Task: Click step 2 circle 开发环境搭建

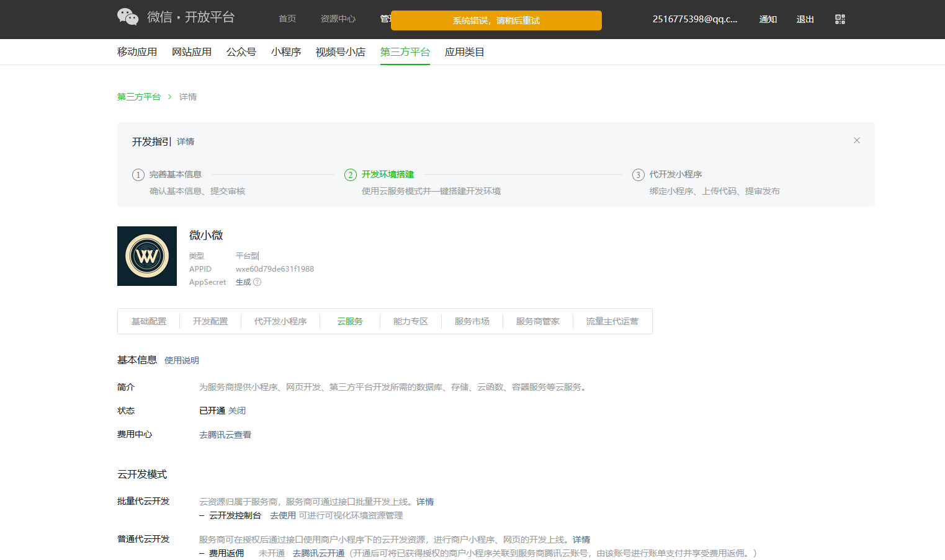Action: (x=351, y=175)
